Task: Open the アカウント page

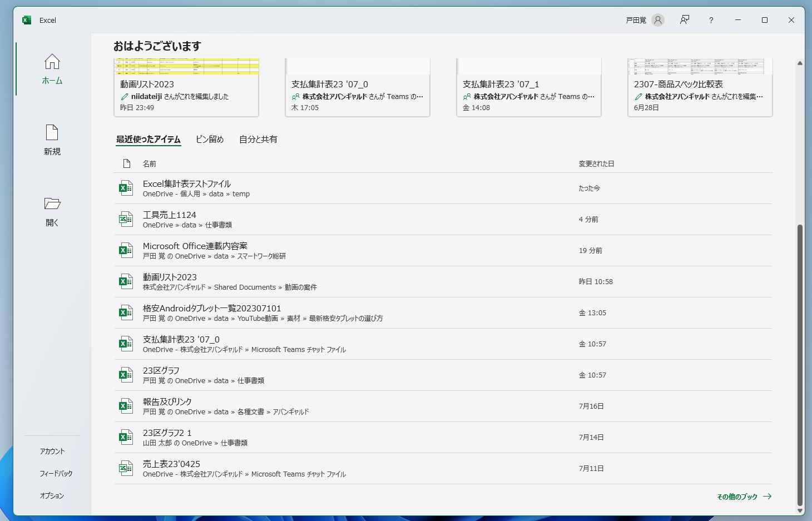Action: 52,451
